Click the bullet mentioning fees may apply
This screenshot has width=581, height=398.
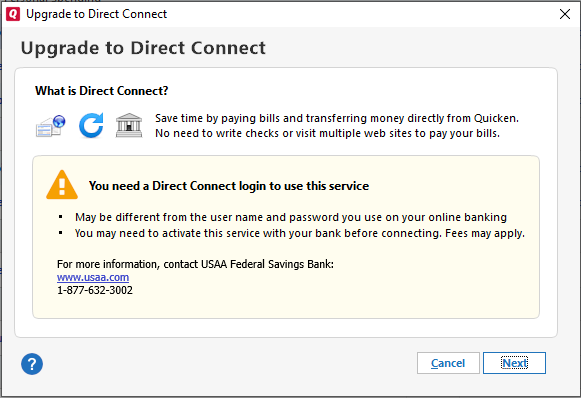(300, 233)
